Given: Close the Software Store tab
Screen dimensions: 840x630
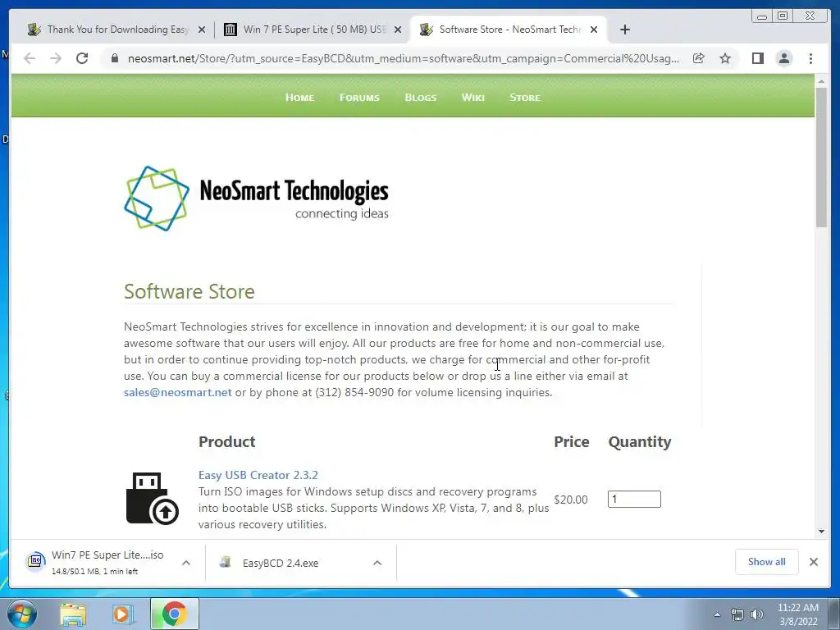Looking at the screenshot, I should [594, 30].
